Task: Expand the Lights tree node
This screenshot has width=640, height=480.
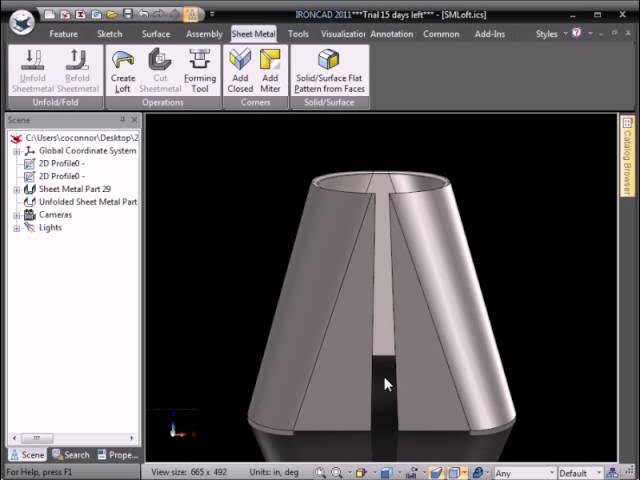Action: click(x=16, y=228)
